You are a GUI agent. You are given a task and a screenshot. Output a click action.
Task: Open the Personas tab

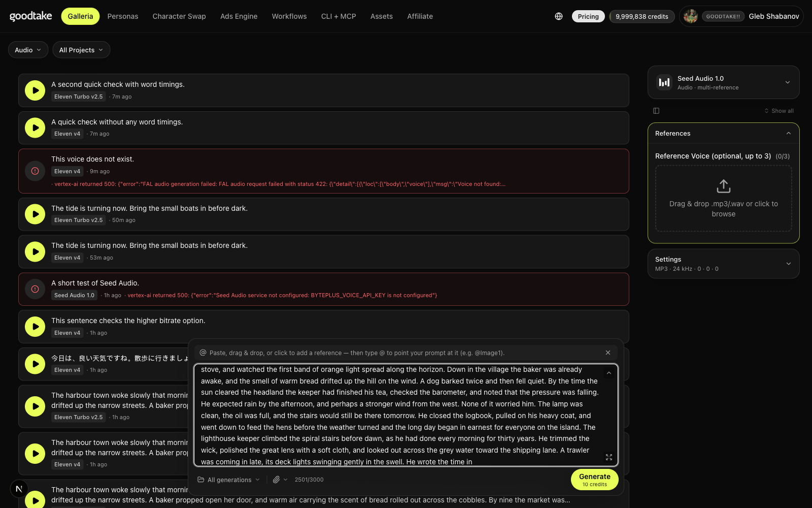click(x=123, y=16)
